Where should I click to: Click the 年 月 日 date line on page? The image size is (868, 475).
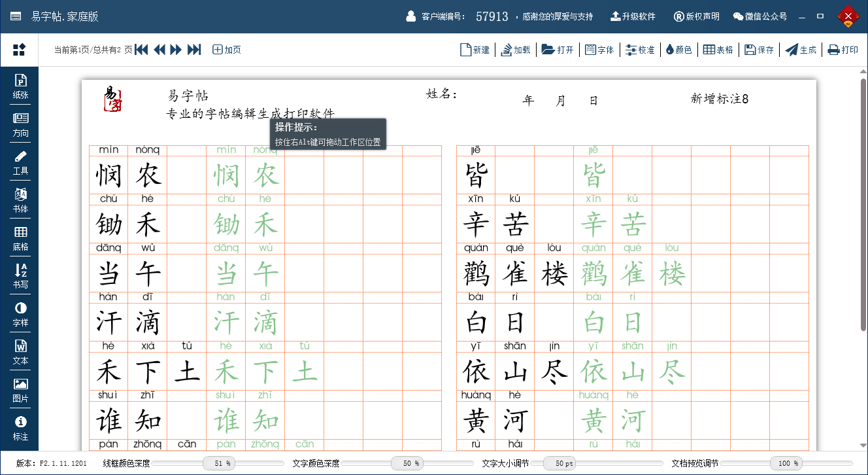561,101
